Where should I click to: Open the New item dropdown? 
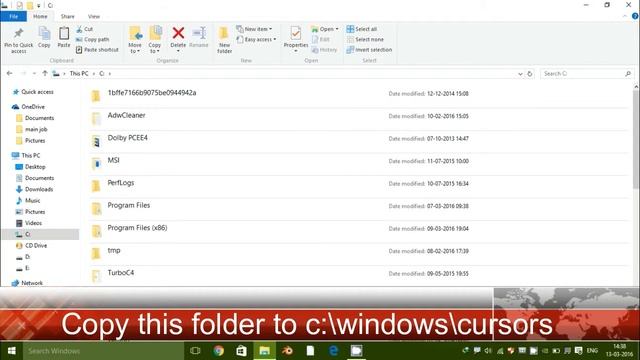point(254,29)
